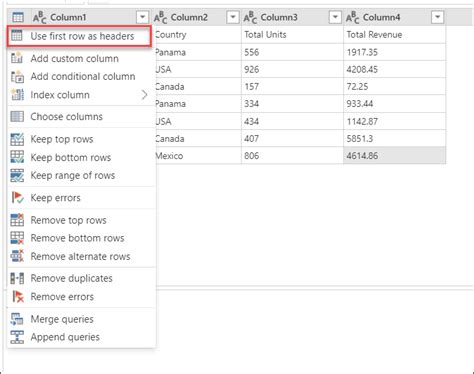Click the ABC data type icon of Column3
This screenshot has height=374, width=474.
(x=250, y=17)
